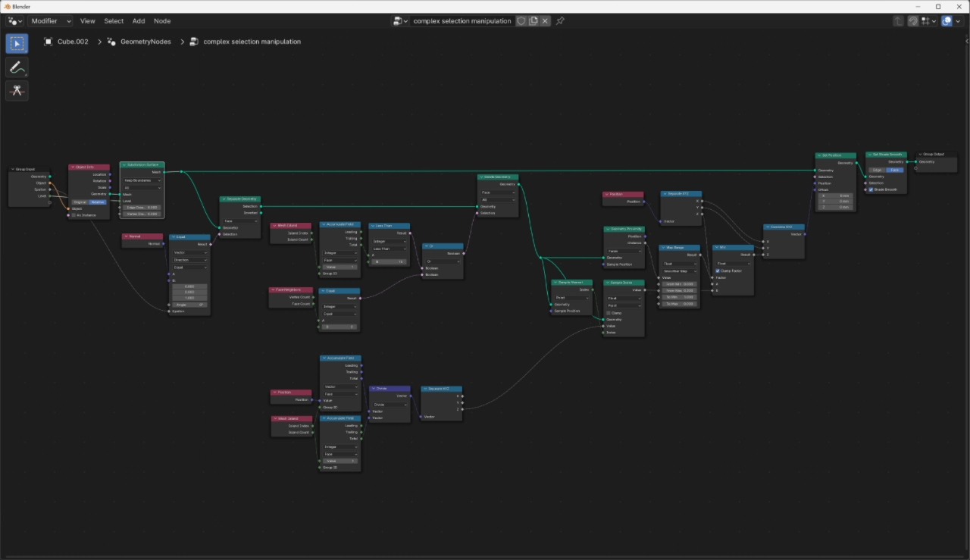
Task: Open the View menu
Action: [88, 21]
